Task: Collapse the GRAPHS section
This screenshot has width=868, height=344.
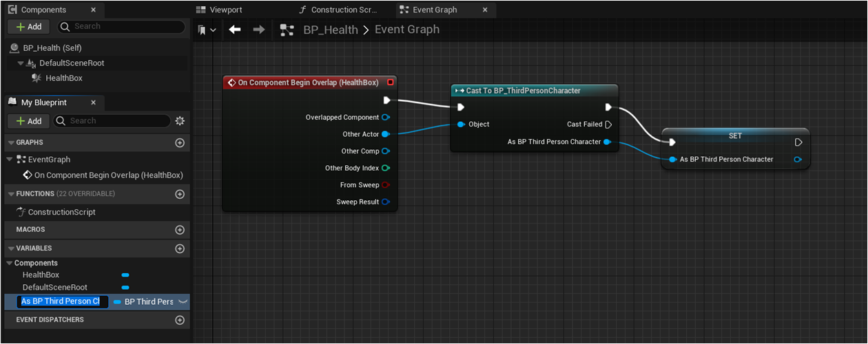Action: pyautogui.click(x=11, y=142)
